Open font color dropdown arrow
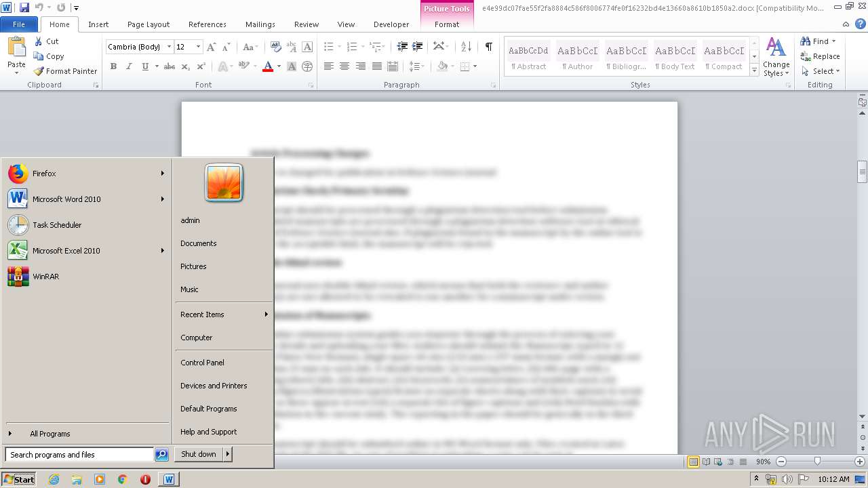Viewport: 868px width, 488px height. tap(279, 66)
